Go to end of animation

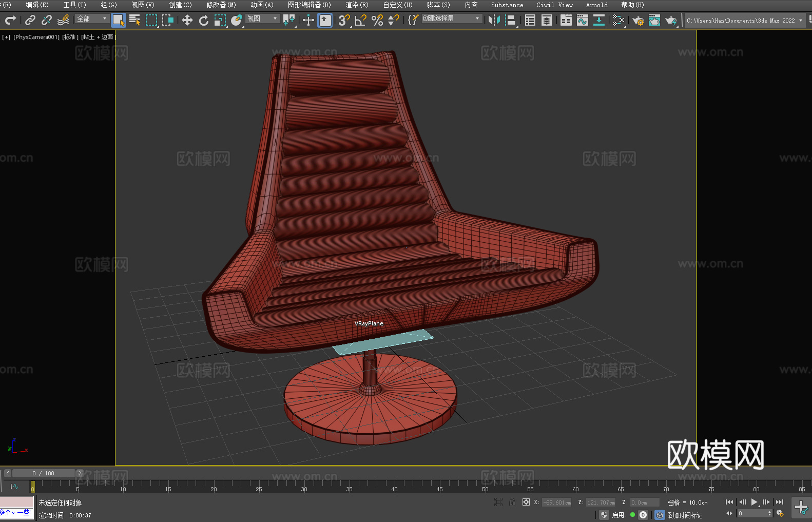tap(780, 502)
